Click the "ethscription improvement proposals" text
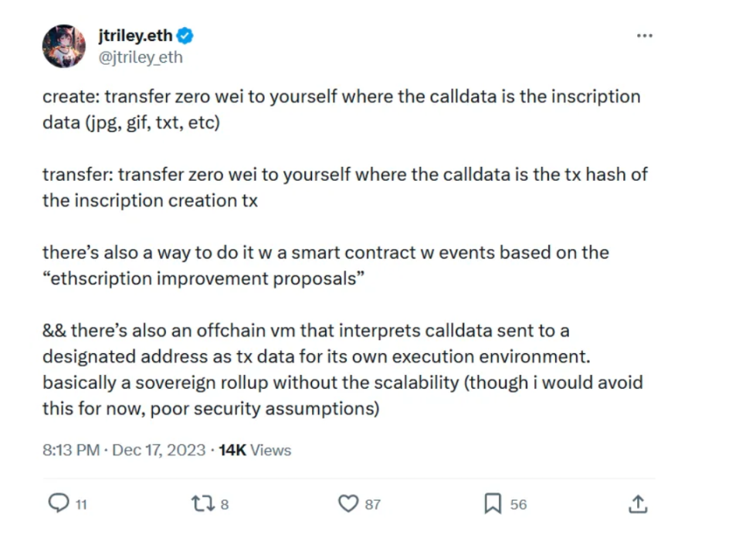The width and height of the screenshot is (756, 548). pyautogui.click(x=203, y=278)
